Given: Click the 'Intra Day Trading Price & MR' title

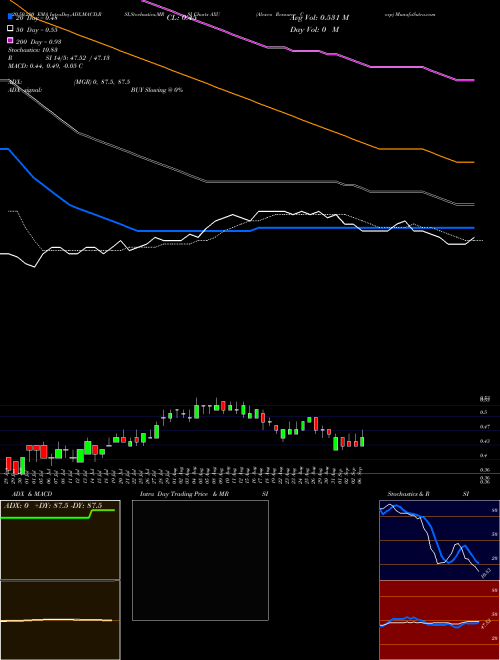Looking at the screenshot, I should [184, 494].
